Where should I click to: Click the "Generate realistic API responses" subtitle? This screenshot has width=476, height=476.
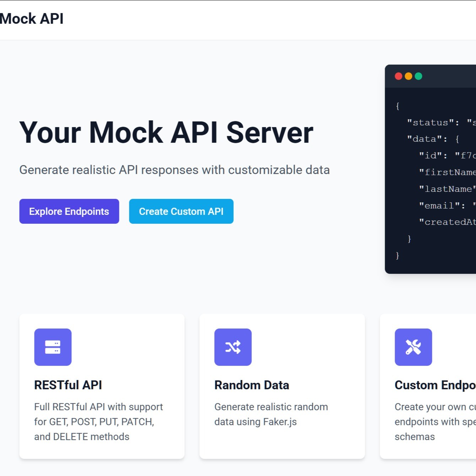point(174,170)
